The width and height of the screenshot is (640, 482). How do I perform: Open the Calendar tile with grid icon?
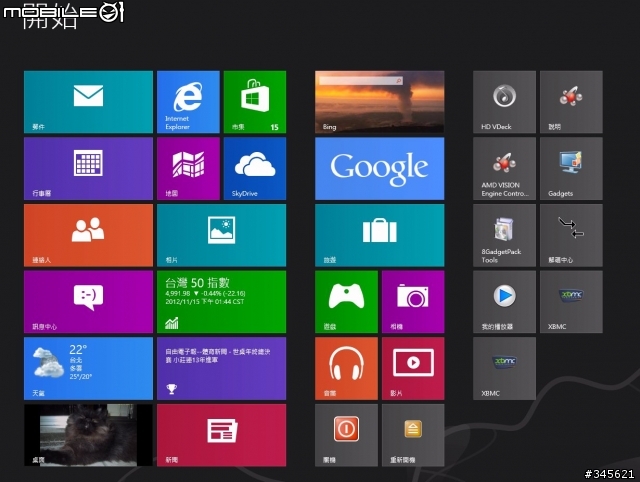pyautogui.click(x=88, y=169)
